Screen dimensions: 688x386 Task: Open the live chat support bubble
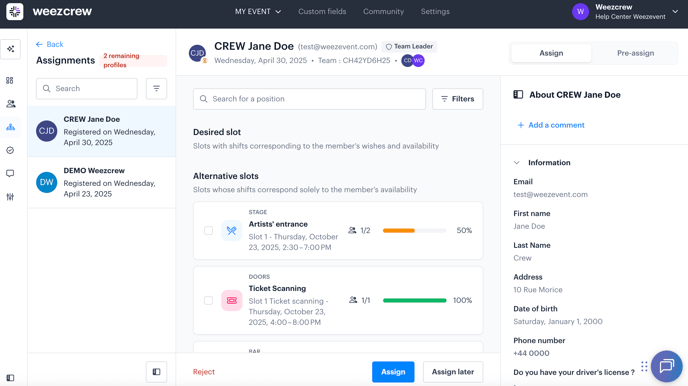point(666,366)
